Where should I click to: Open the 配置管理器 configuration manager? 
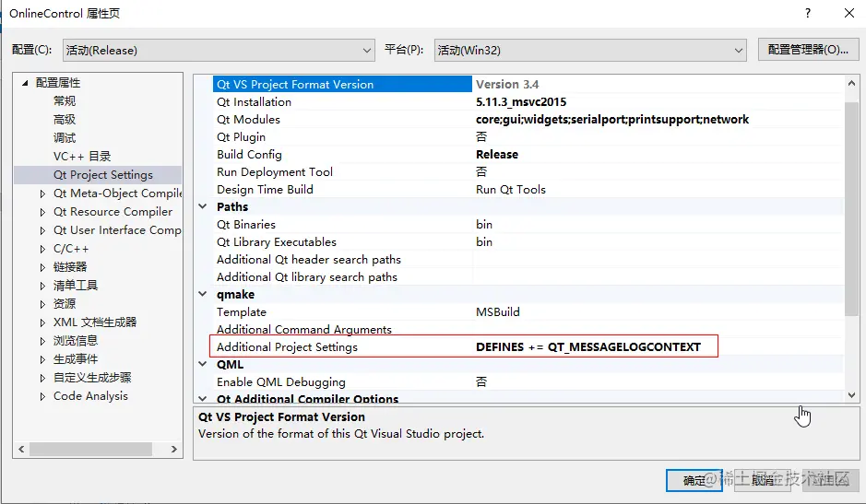point(808,50)
